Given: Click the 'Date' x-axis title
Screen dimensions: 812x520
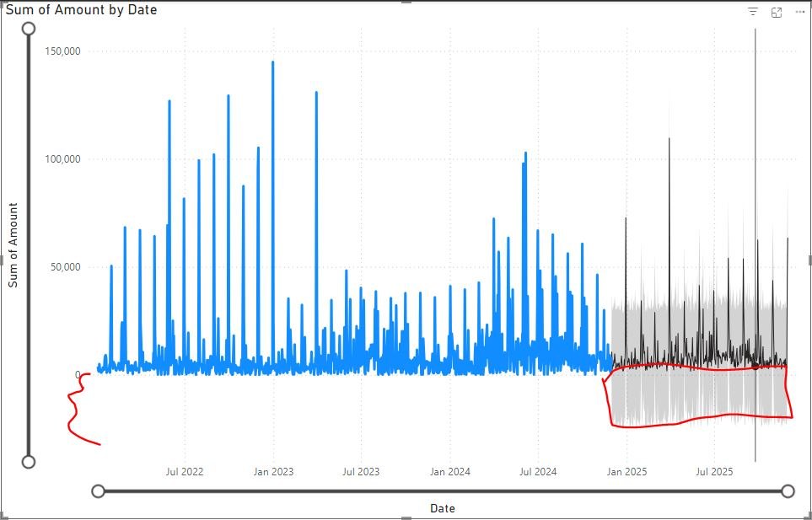Looking at the screenshot, I should pyautogui.click(x=443, y=508).
